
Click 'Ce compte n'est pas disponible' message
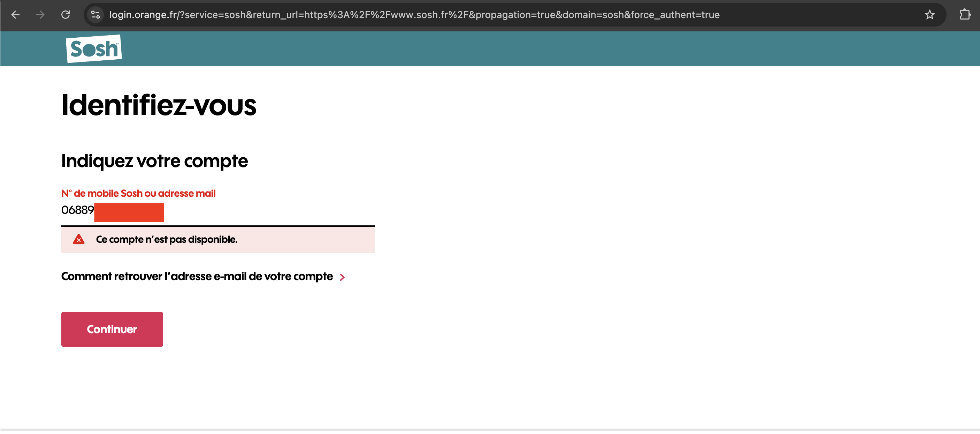[x=167, y=239]
